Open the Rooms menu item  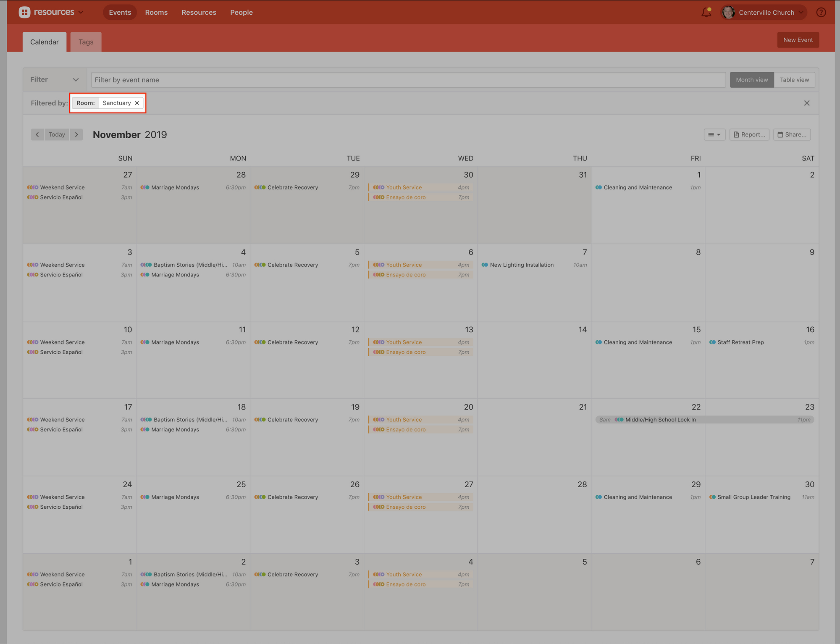[x=156, y=13]
